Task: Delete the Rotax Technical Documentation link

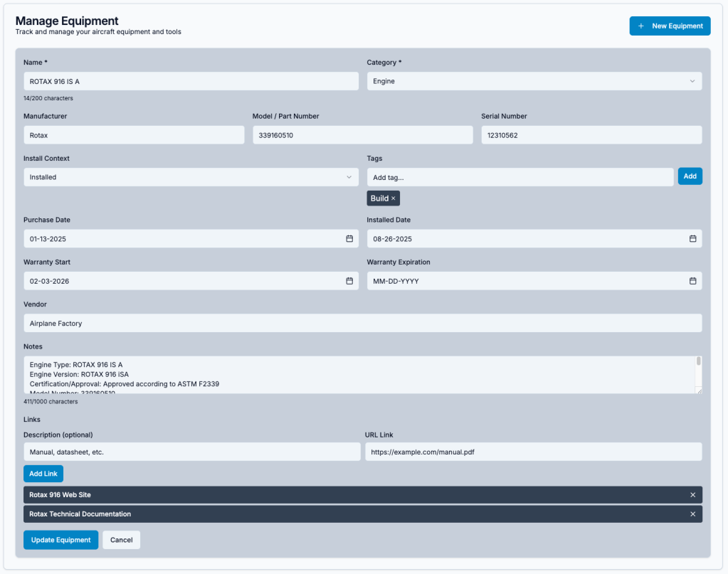Action: pos(692,514)
